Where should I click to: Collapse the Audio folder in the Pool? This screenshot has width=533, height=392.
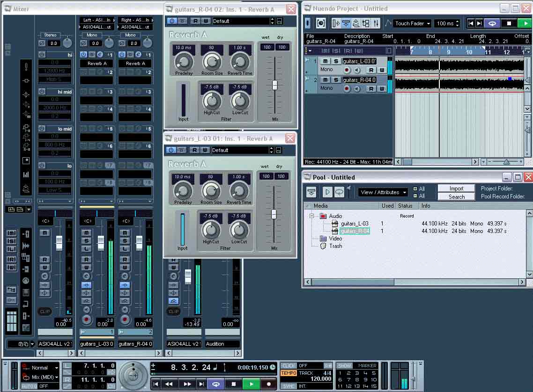click(311, 216)
